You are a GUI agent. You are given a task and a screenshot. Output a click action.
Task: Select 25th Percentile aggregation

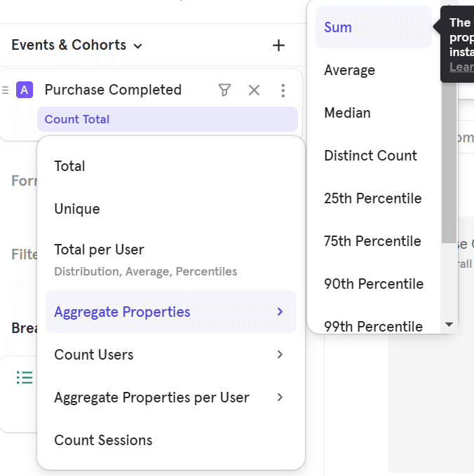point(374,198)
